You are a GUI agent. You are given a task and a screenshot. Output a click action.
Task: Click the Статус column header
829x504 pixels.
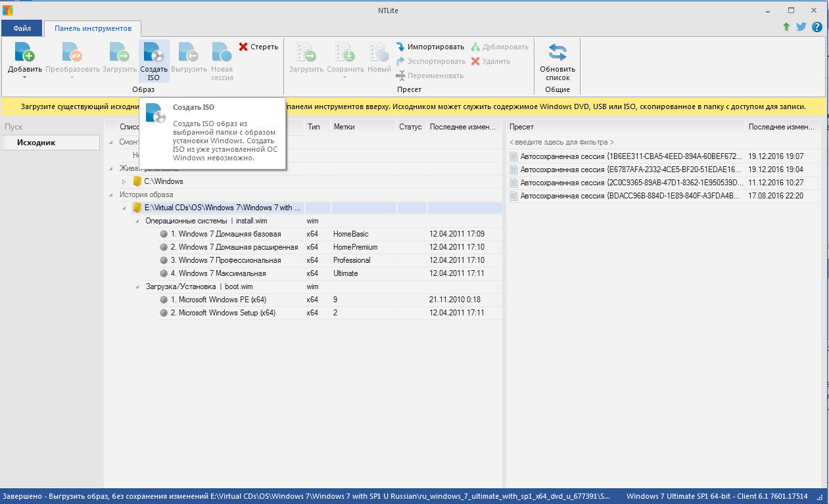click(x=410, y=127)
